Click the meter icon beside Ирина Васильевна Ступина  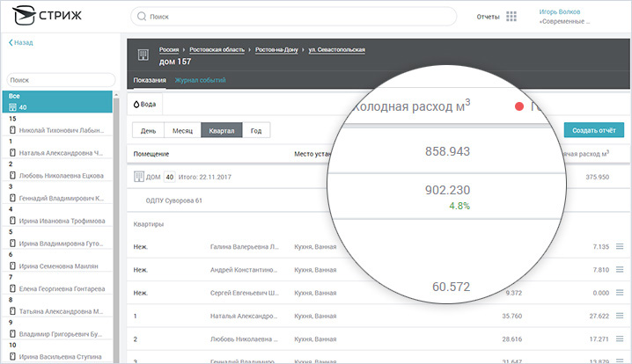12,356
